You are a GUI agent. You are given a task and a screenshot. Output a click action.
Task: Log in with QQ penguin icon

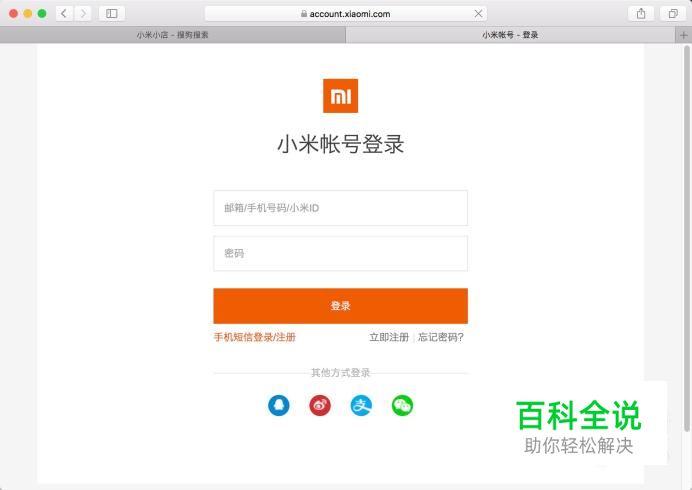(x=278, y=405)
